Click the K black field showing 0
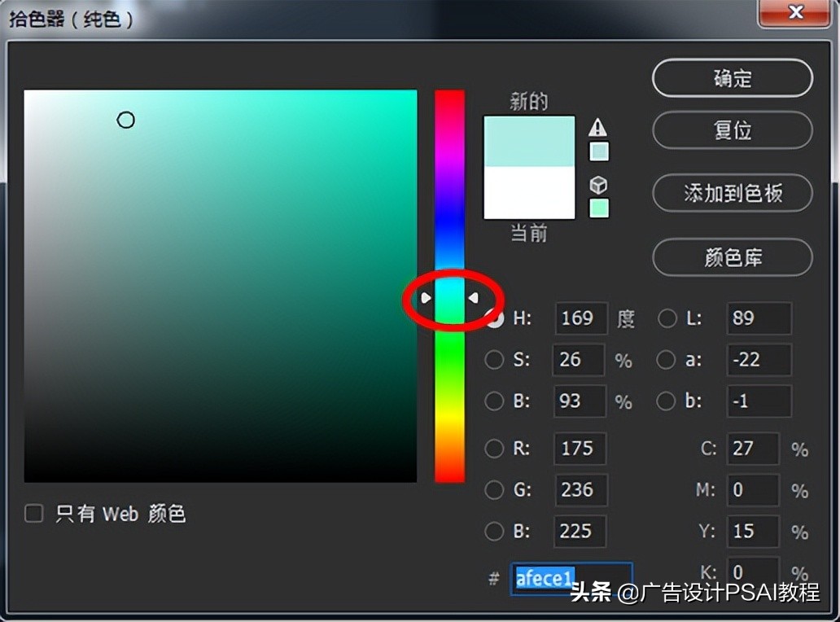The width and height of the screenshot is (840, 622). point(752,571)
